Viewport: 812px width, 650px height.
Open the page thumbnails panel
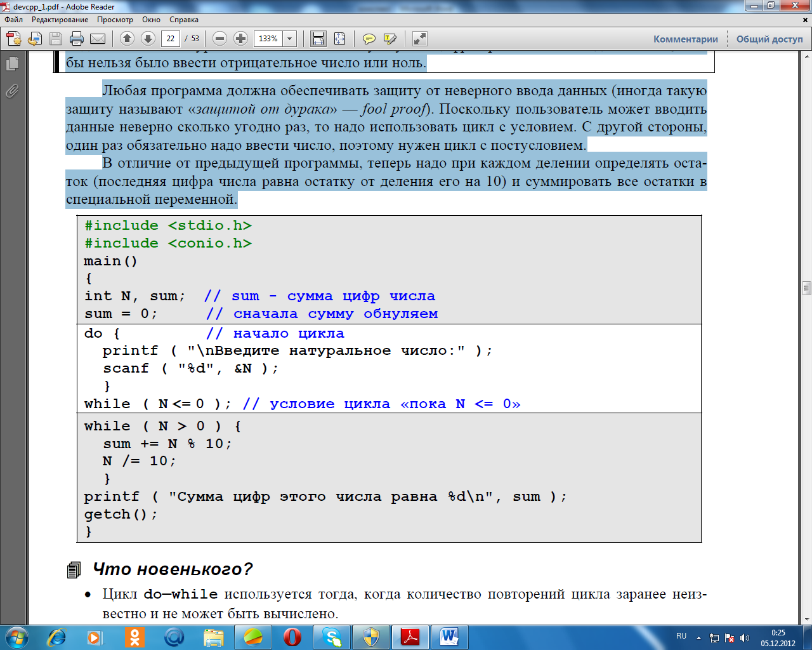[12, 63]
